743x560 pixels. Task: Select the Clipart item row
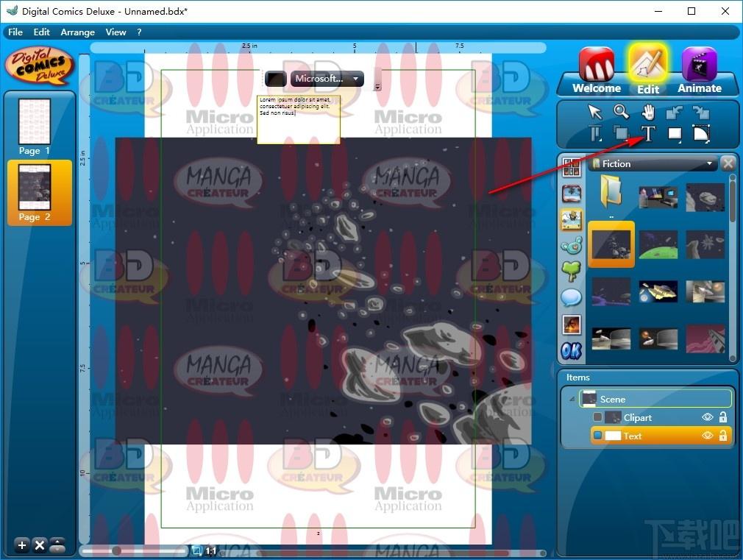click(661, 417)
